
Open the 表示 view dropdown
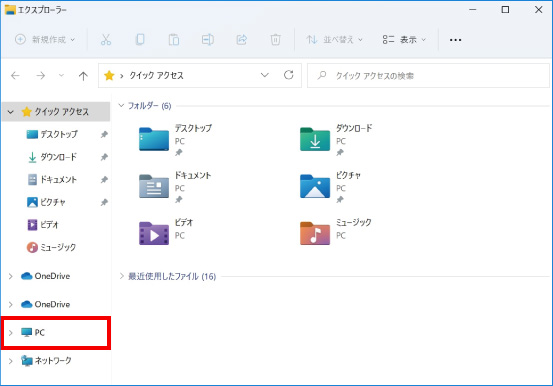pyautogui.click(x=404, y=40)
